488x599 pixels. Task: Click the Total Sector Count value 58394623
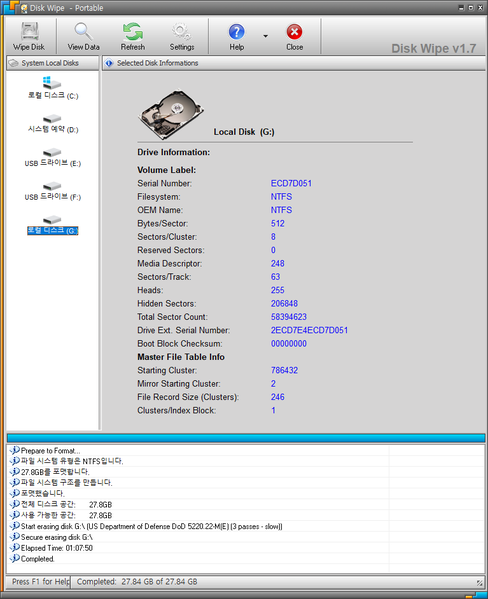click(289, 317)
